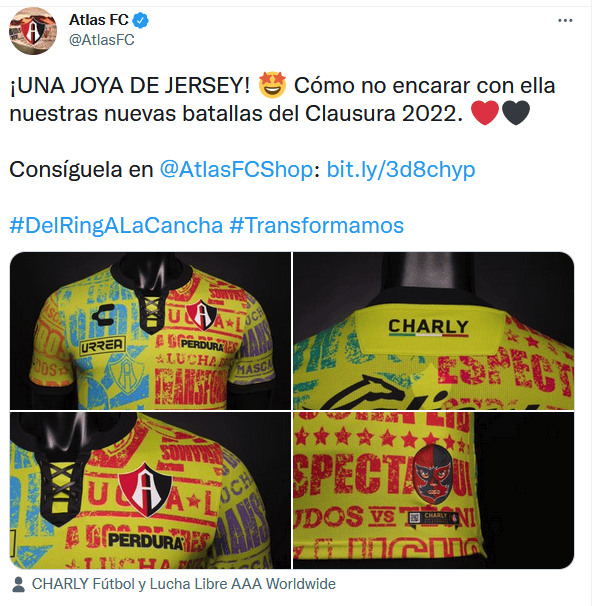Click the Atlas FC profile avatar
603x606 pixels.
coord(33,31)
